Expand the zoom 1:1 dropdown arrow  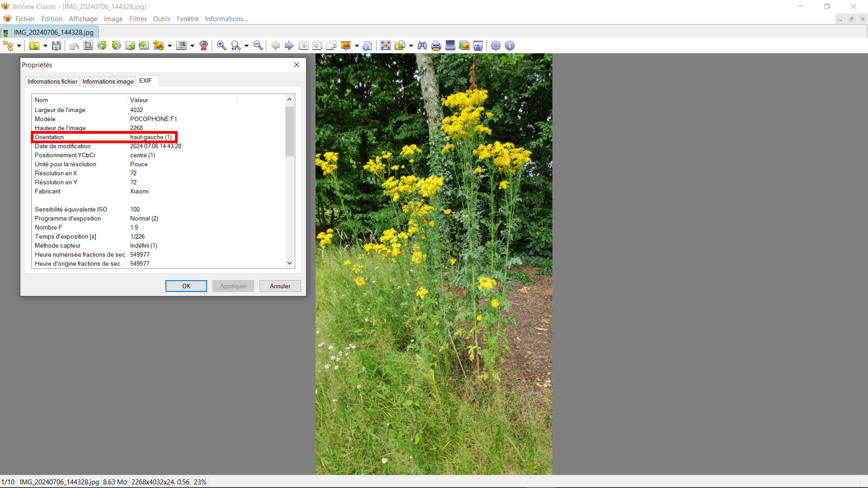(246, 46)
